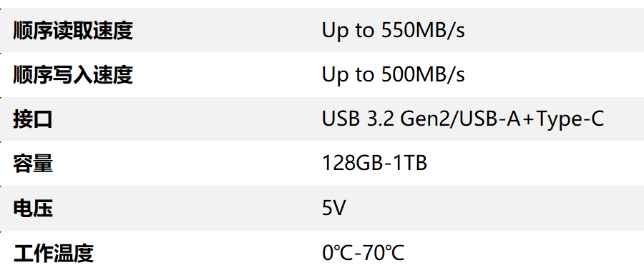Viewport: 644px width, 275px height.
Task: Select the 128GB-1TB capacity value
Action: [374, 163]
